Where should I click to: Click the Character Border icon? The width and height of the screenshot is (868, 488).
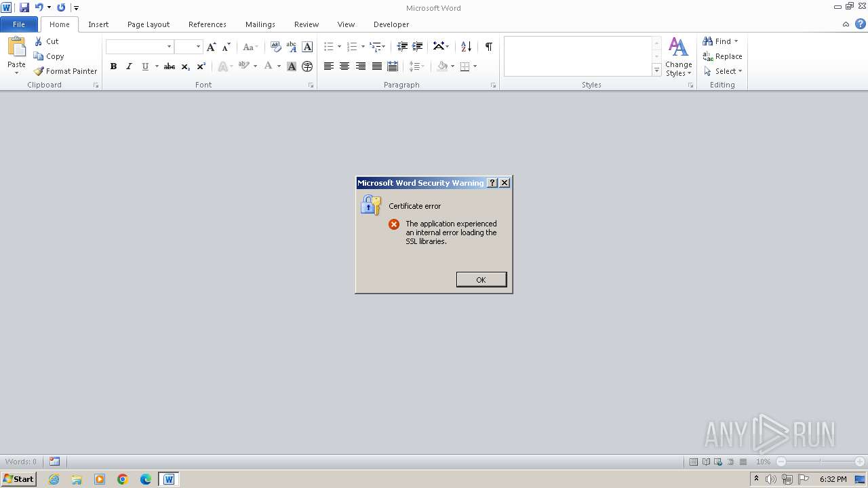coord(307,47)
